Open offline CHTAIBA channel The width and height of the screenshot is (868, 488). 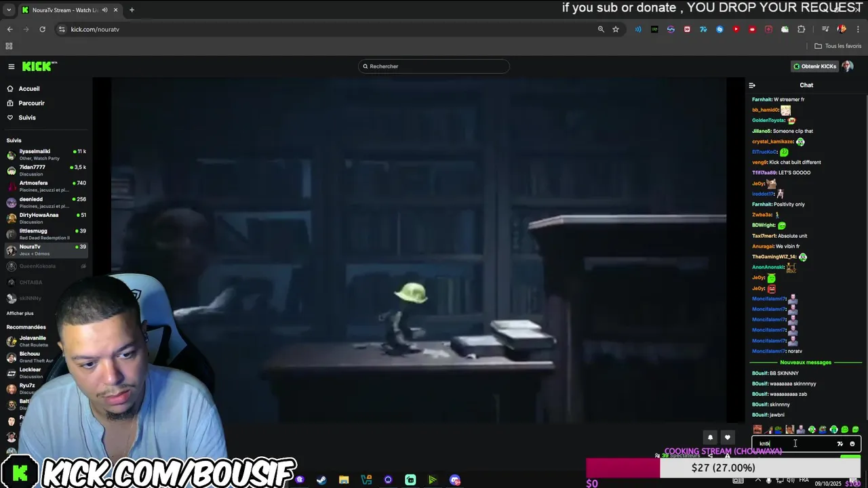[x=46, y=282]
